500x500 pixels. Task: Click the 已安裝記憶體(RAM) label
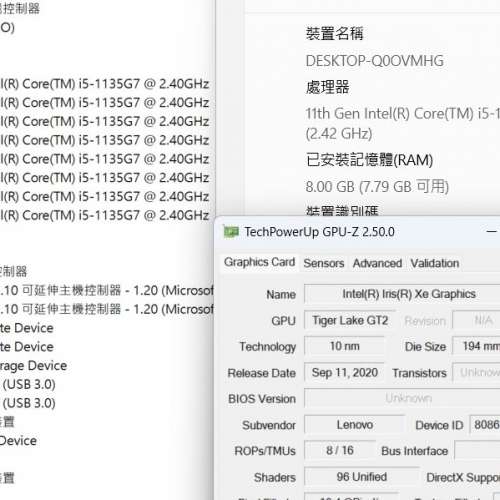(369, 160)
